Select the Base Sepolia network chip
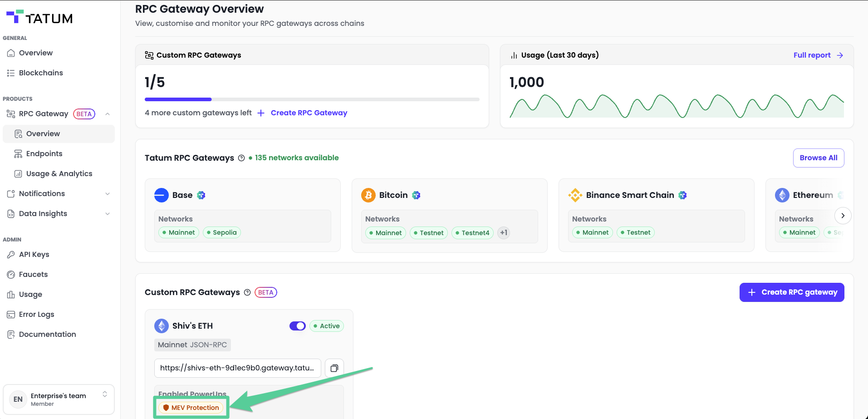This screenshot has height=419, width=868. (x=222, y=232)
